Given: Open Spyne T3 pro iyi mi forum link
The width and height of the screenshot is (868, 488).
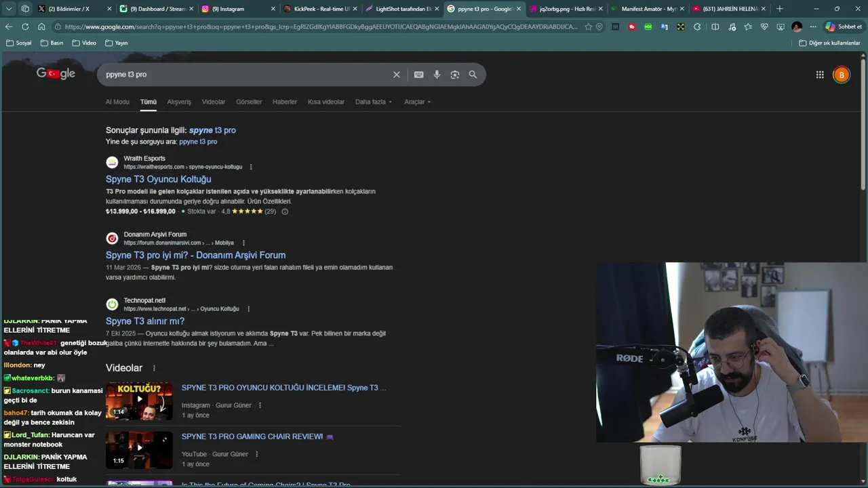Looking at the screenshot, I should (195, 255).
